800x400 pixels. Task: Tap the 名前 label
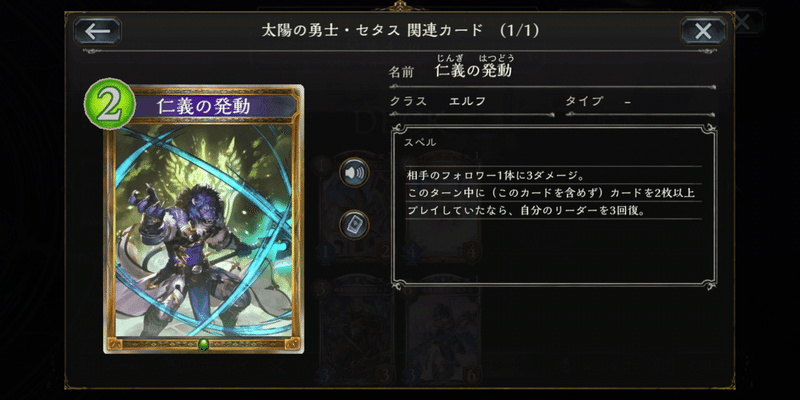[x=401, y=72]
